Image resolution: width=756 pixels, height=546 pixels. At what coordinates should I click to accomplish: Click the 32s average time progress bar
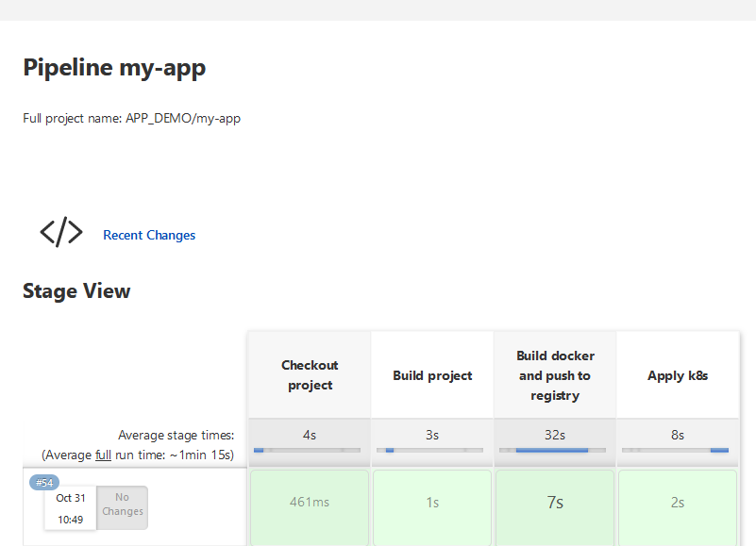(555, 450)
